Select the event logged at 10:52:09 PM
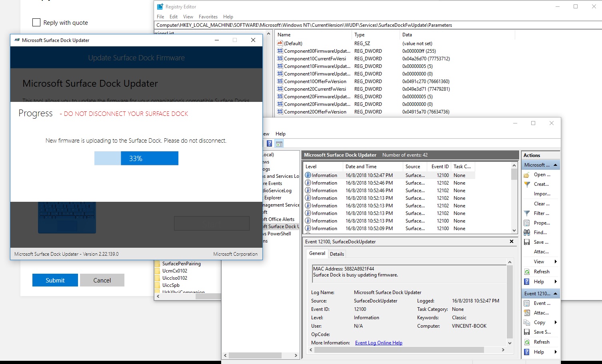This screenshot has height=364, width=602. point(389,229)
